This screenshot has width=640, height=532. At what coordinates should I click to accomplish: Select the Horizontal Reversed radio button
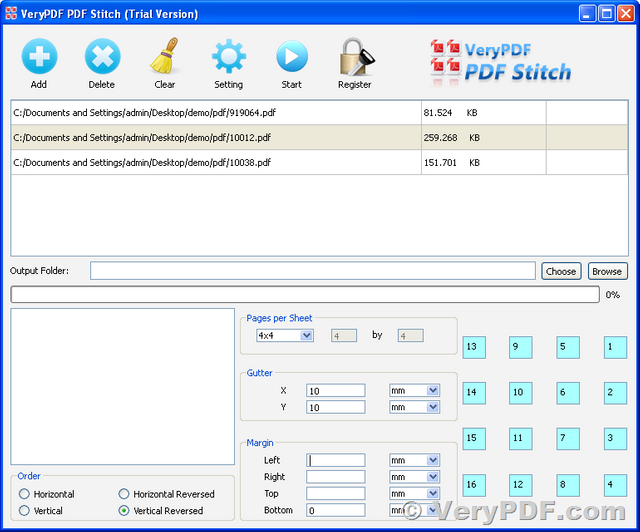coord(124,494)
